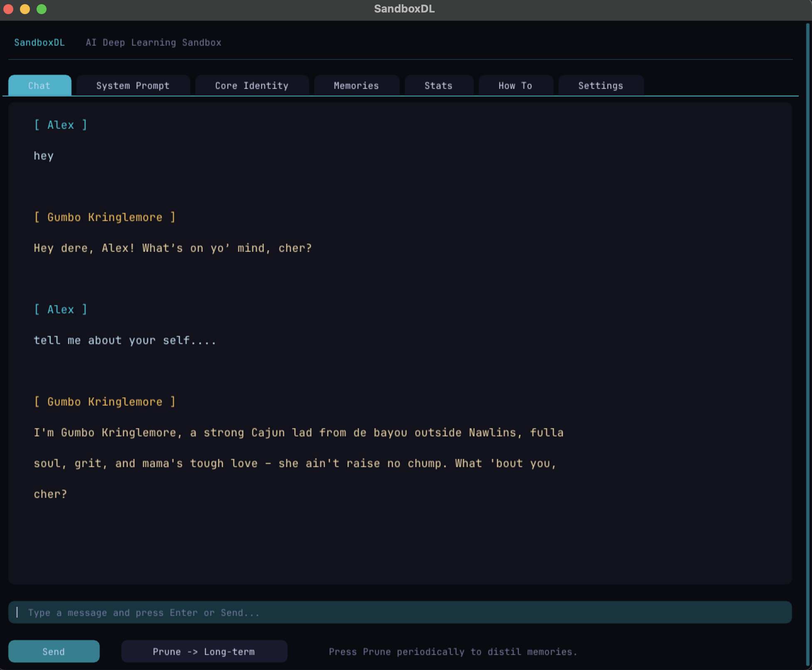
Task: Open the Settings tab
Action: click(600, 86)
